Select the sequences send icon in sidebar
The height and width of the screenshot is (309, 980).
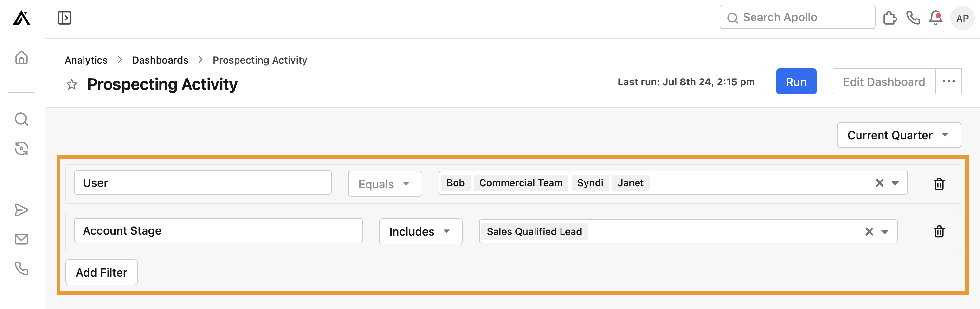click(22, 209)
